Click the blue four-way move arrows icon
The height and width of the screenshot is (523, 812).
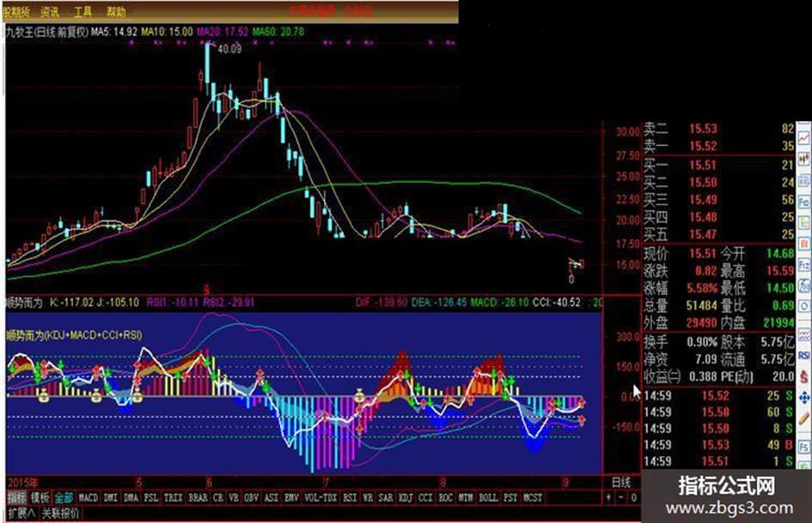(804, 398)
